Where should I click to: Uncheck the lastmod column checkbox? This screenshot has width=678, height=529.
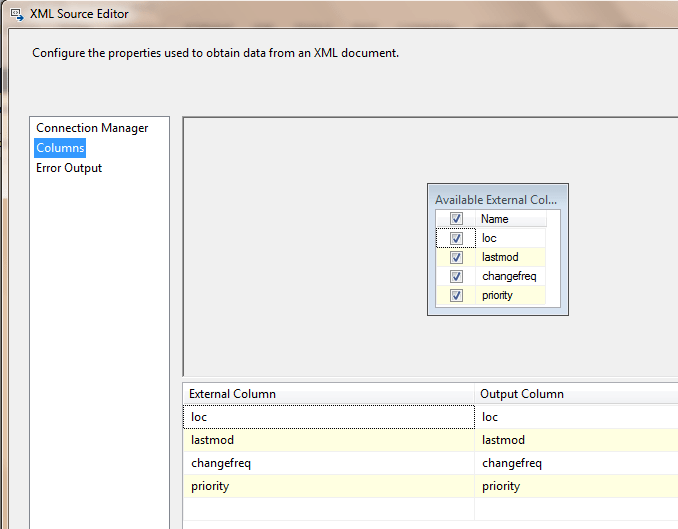click(456, 258)
